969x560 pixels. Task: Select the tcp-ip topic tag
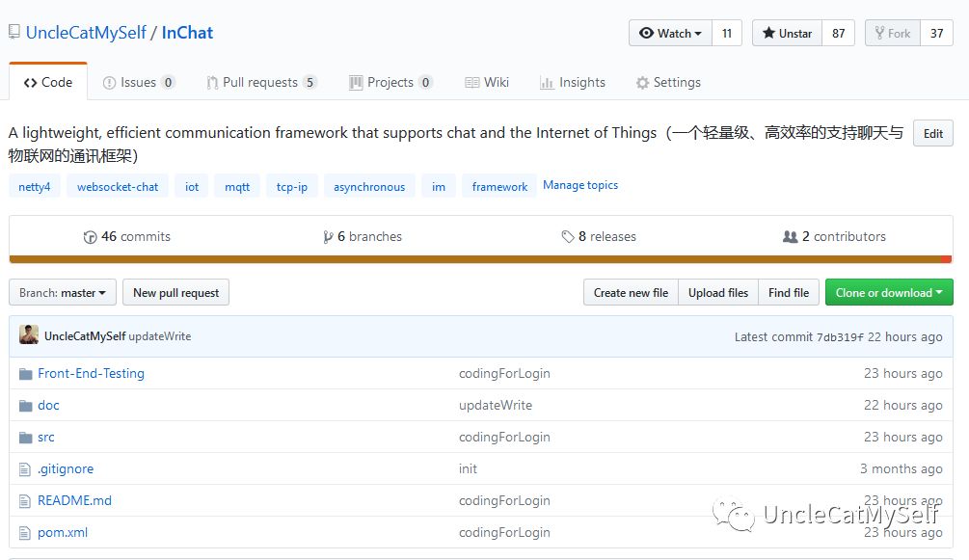[x=292, y=187]
